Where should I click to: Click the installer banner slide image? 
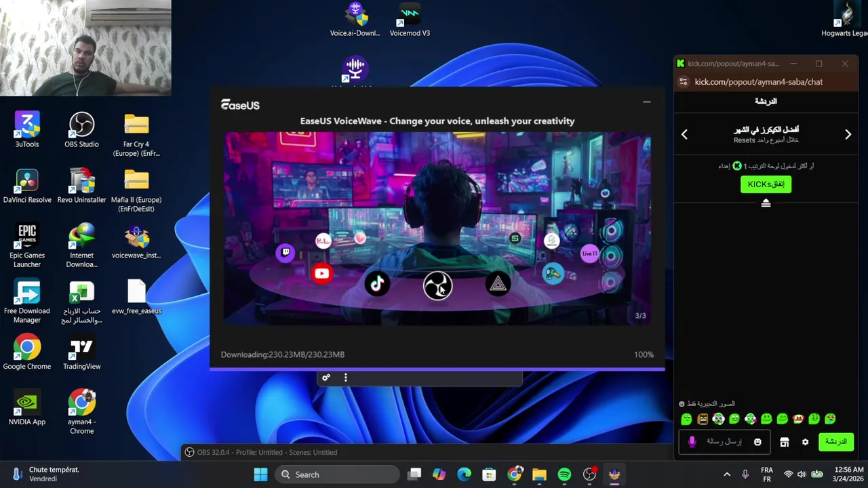pos(437,229)
